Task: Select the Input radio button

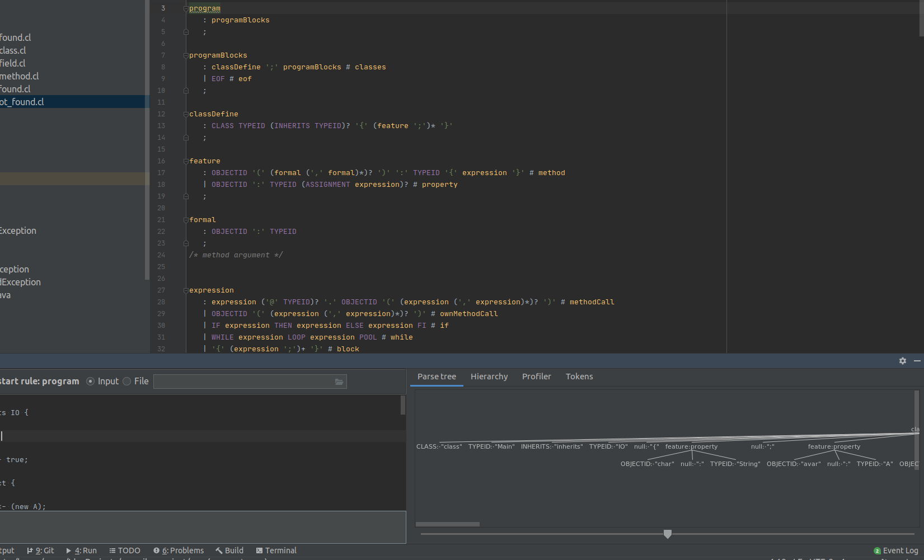Action: 91,382
